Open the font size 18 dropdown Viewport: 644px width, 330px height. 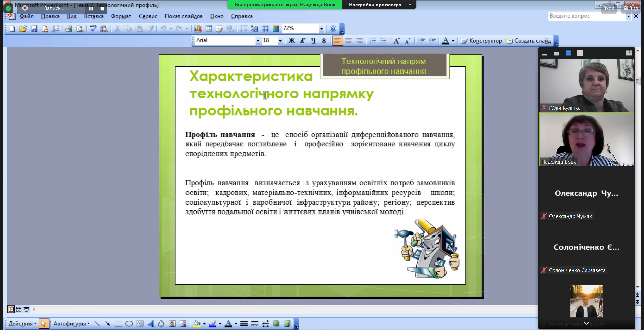coord(280,41)
